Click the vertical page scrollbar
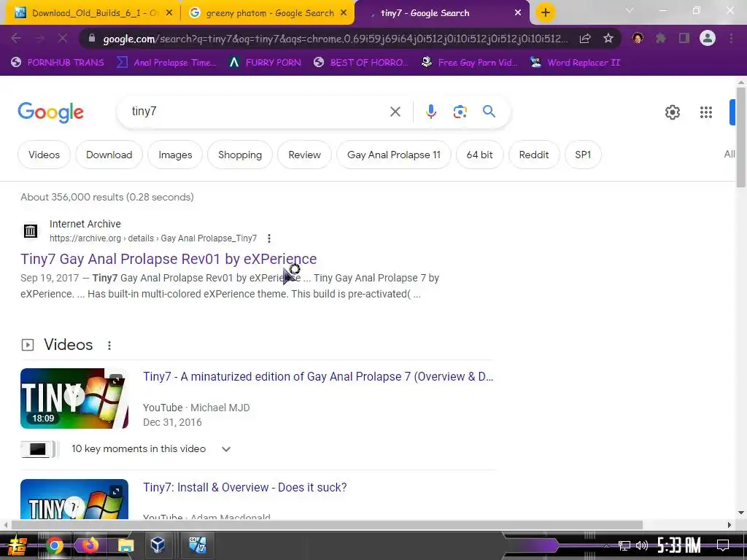The height and width of the screenshot is (560, 747). pyautogui.click(x=741, y=138)
